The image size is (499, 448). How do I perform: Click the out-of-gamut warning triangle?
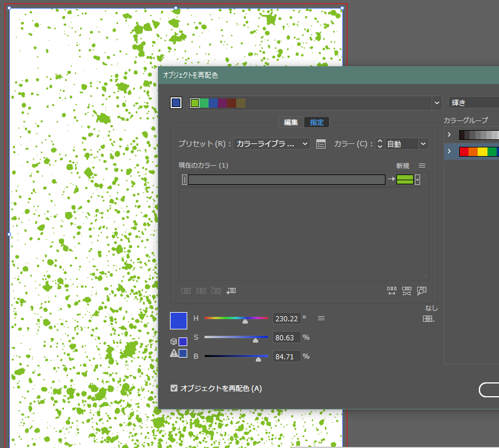[174, 353]
